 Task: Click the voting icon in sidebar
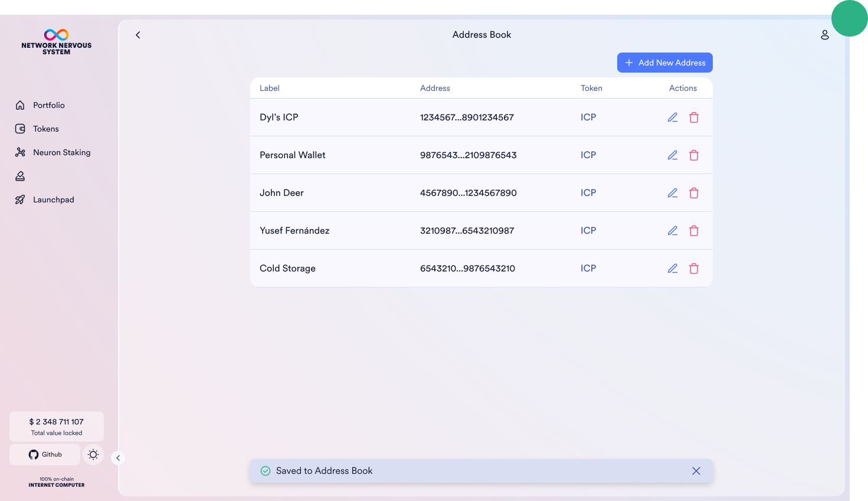coord(20,176)
